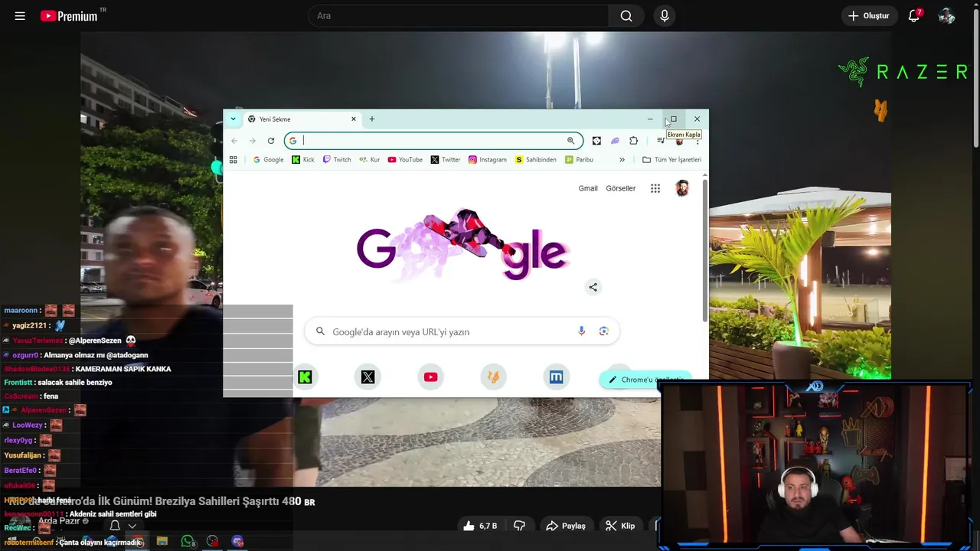
Task: Open WhatsApp from the taskbar
Action: tap(188, 541)
